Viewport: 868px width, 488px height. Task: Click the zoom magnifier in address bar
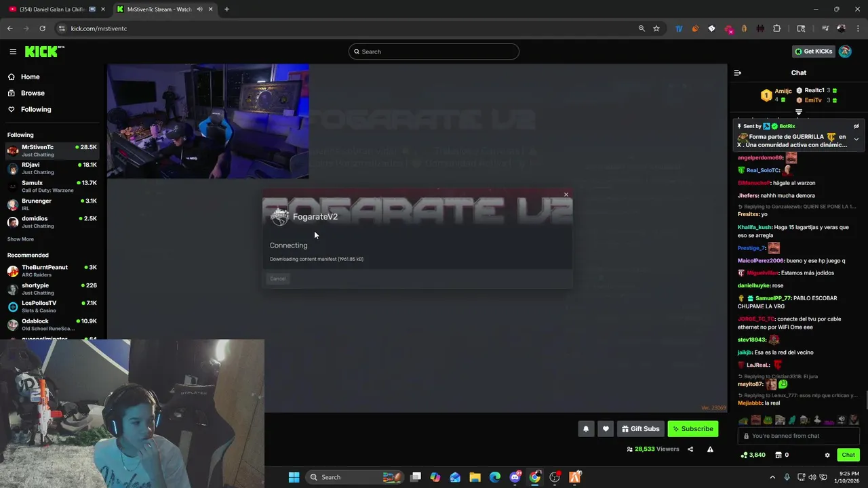[642, 28]
